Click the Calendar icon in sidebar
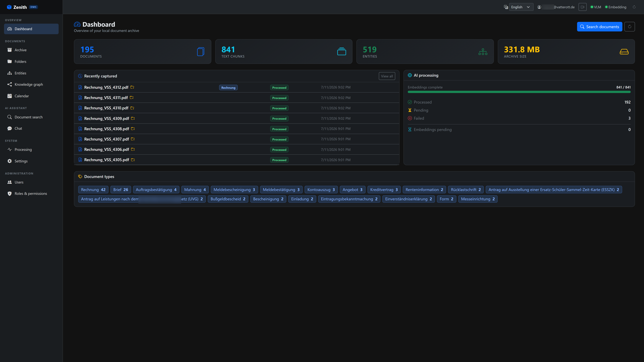Image resolution: width=644 pixels, height=362 pixels. click(10, 96)
